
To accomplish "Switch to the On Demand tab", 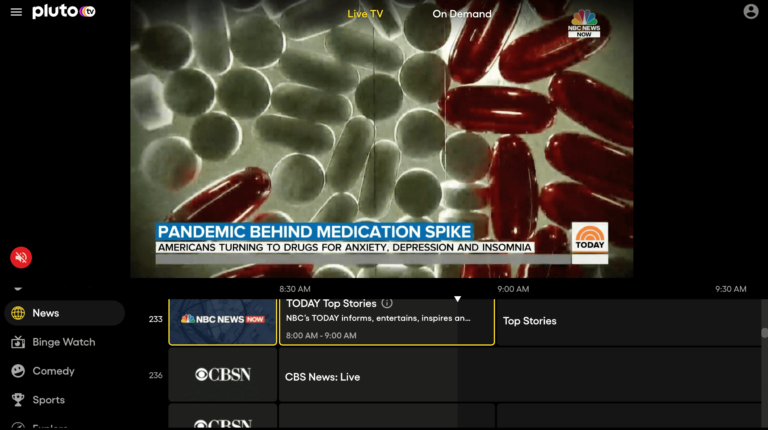I will pos(462,14).
